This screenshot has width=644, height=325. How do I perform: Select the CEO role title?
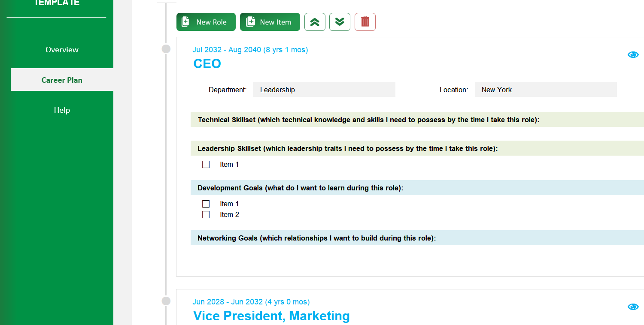[207, 64]
